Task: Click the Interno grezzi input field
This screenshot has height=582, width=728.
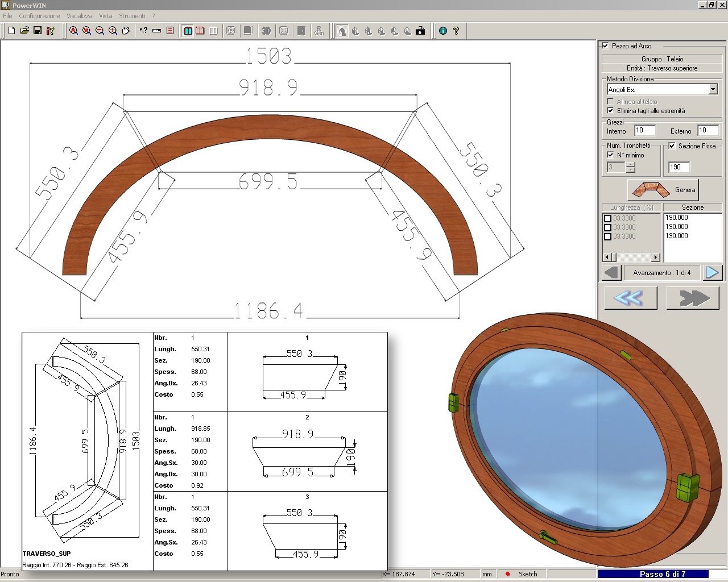Action: click(x=644, y=131)
